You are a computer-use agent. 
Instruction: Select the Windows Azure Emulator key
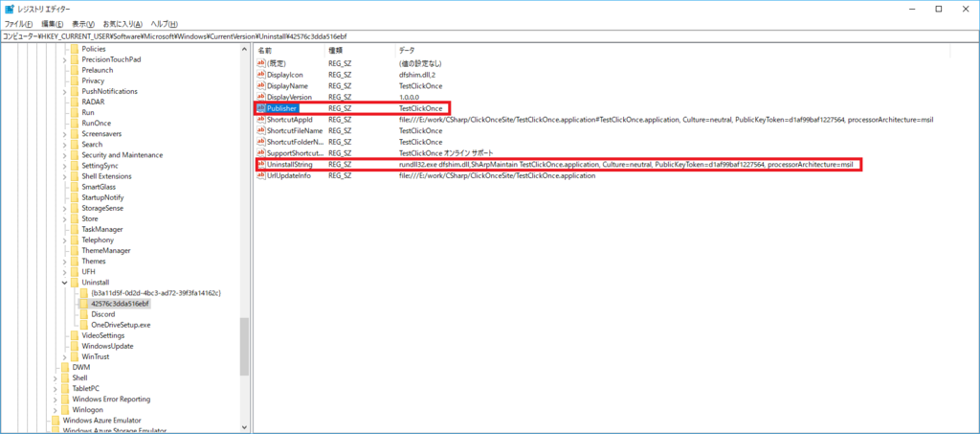[101, 421]
